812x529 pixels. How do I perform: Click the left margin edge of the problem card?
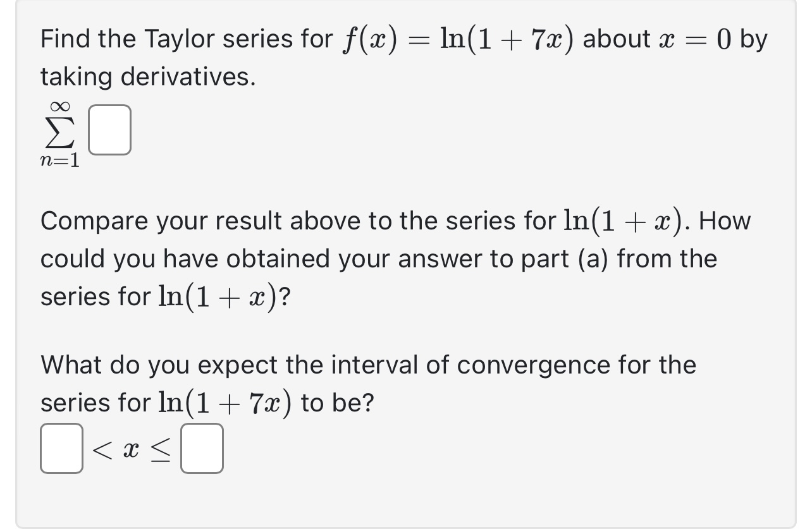18,265
